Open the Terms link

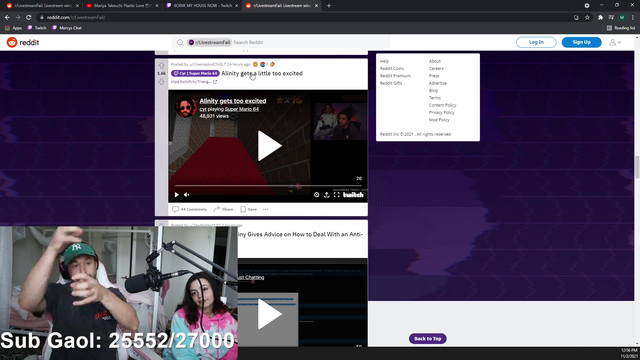435,98
